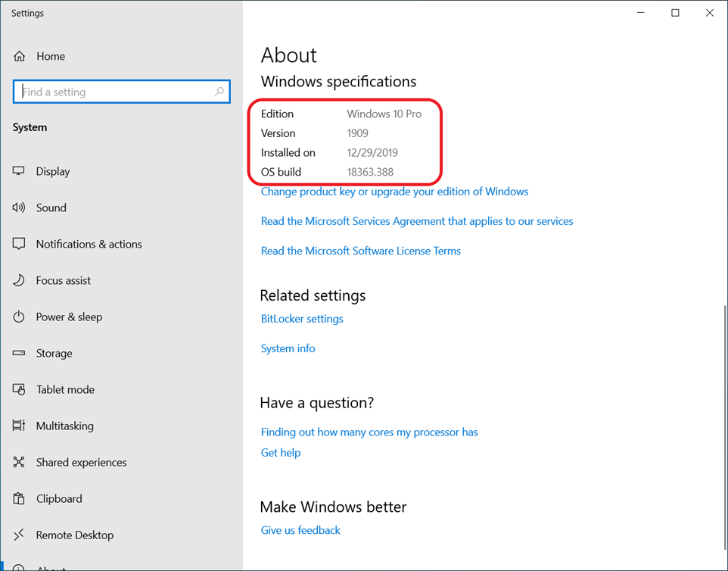Click the Storage drive icon
The height and width of the screenshot is (571, 728).
pyautogui.click(x=19, y=353)
